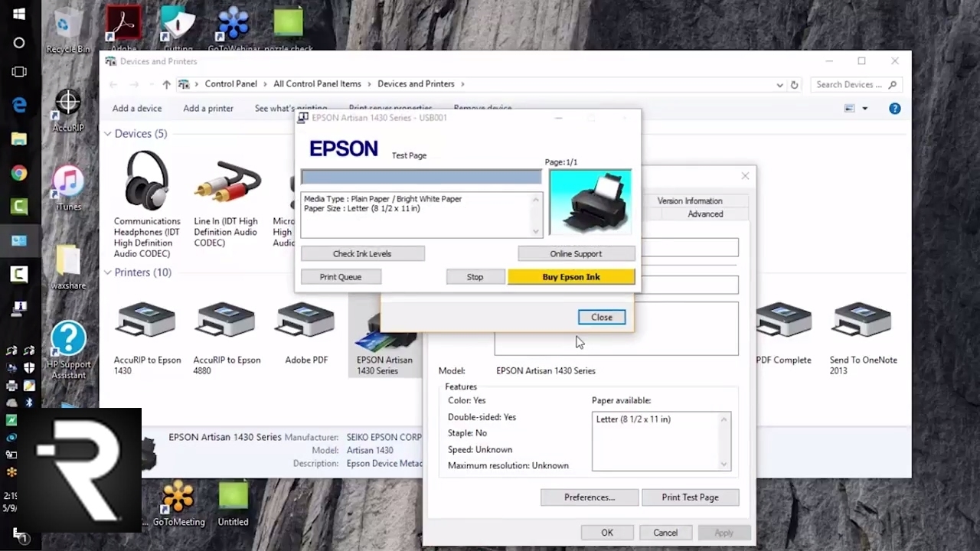Click the Cortana search circle icon
This screenshot has width=980, height=551.
pyautogui.click(x=19, y=43)
